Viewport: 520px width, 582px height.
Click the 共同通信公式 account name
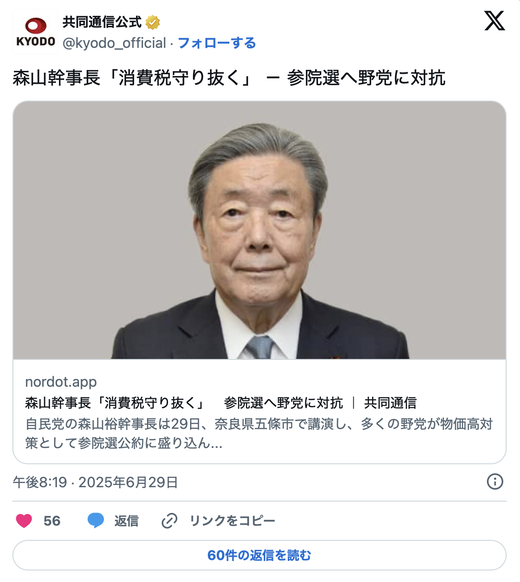click(x=102, y=22)
